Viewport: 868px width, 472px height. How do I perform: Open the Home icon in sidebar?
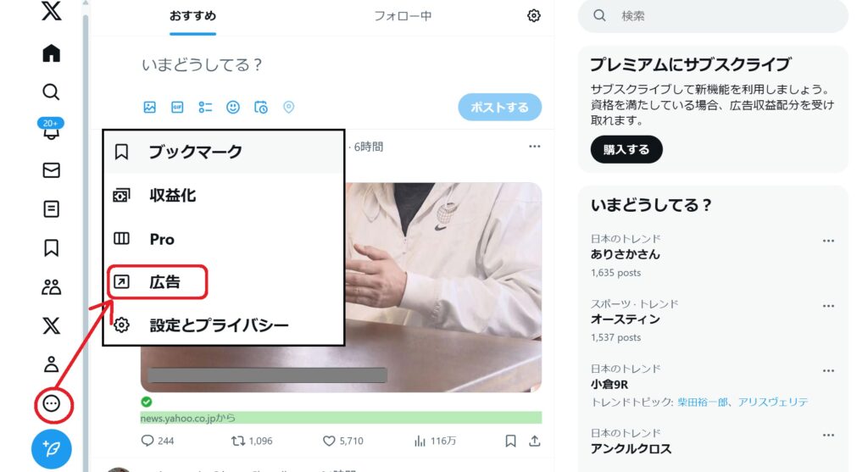[51, 53]
